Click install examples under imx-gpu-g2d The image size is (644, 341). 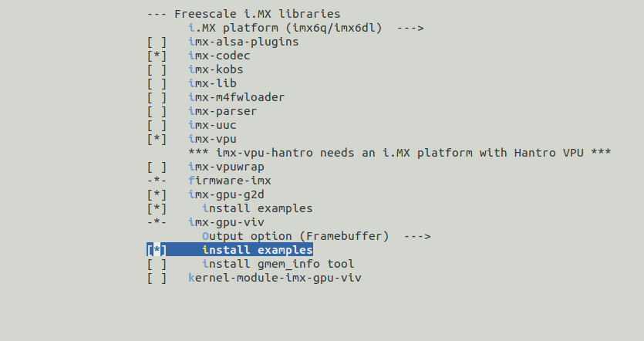click(x=257, y=208)
